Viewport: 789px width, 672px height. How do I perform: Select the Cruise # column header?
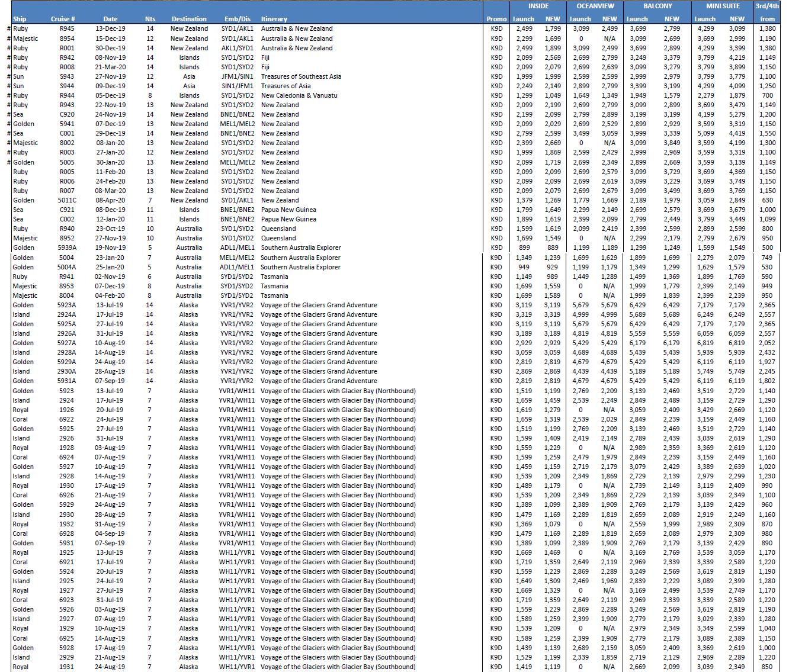click(x=63, y=19)
